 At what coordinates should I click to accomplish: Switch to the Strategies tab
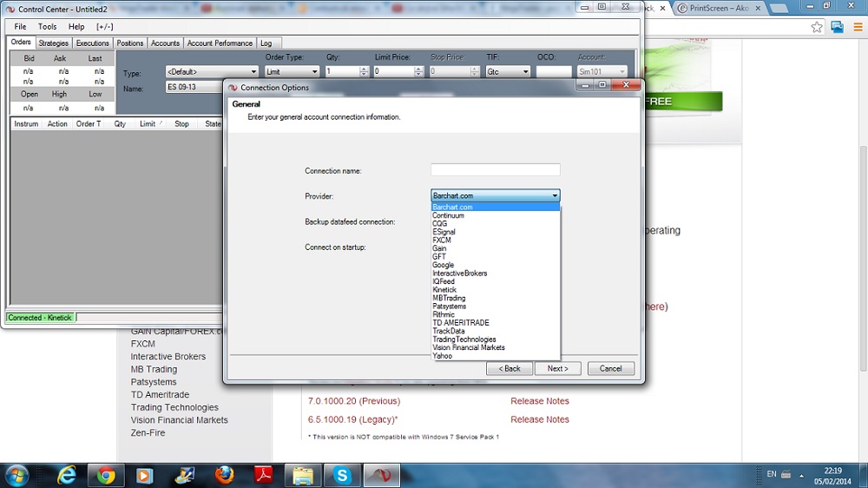pos(54,43)
